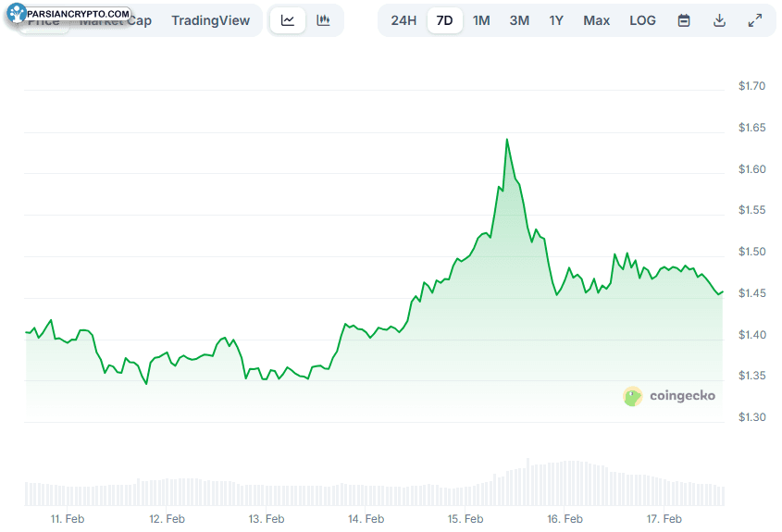
Task: Click the 11. Feb date label
Action: [x=68, y=519]
